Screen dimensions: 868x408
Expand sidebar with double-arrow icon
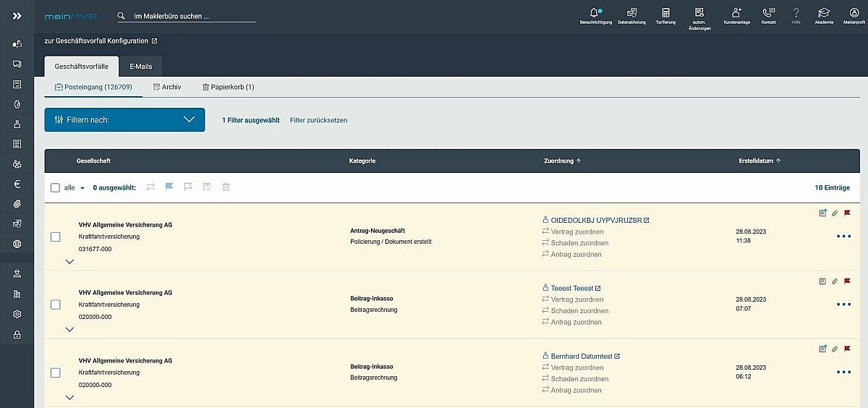tap(17, 16)
